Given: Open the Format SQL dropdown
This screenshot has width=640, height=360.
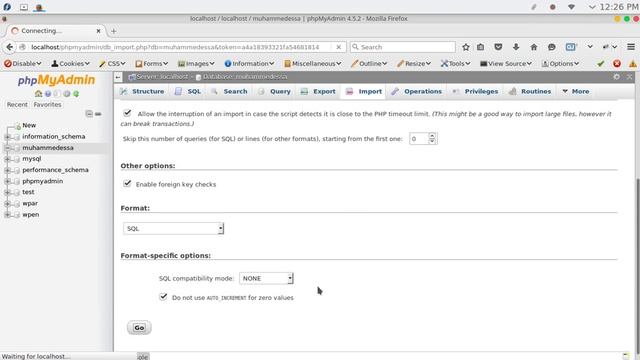Looking at the screenshot, I should [173, 229].
